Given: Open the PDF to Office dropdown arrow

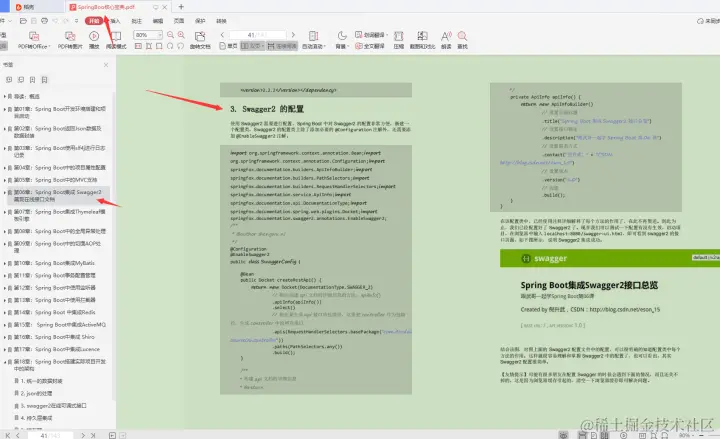Looking at the screenshot, I should (49, 47).
